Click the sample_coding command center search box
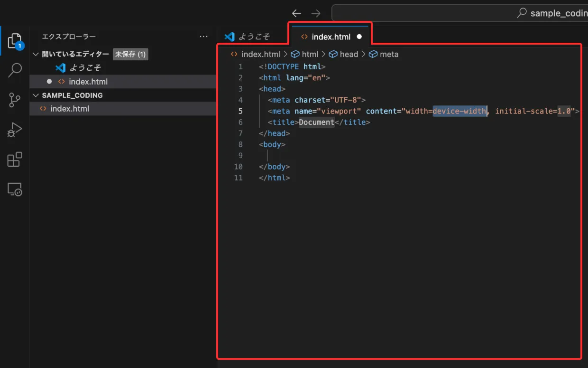This screenshot has height=368, width=588. [459, 13]
